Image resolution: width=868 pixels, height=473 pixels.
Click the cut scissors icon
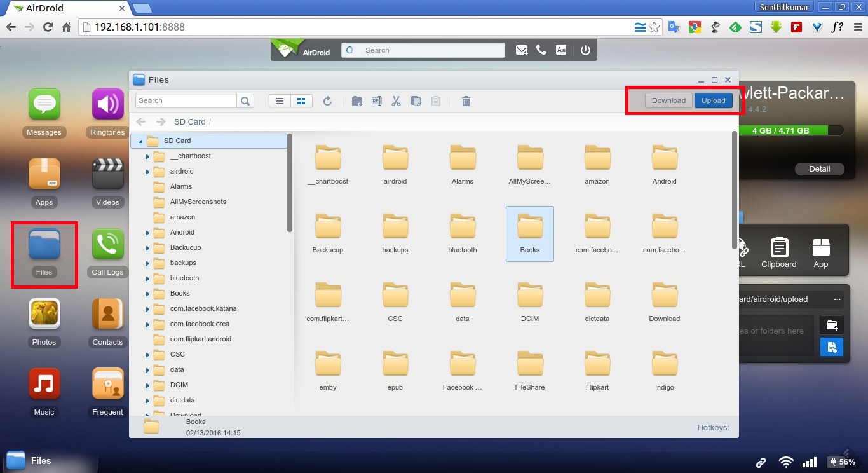pyautogui.click(x=396, y=101)
